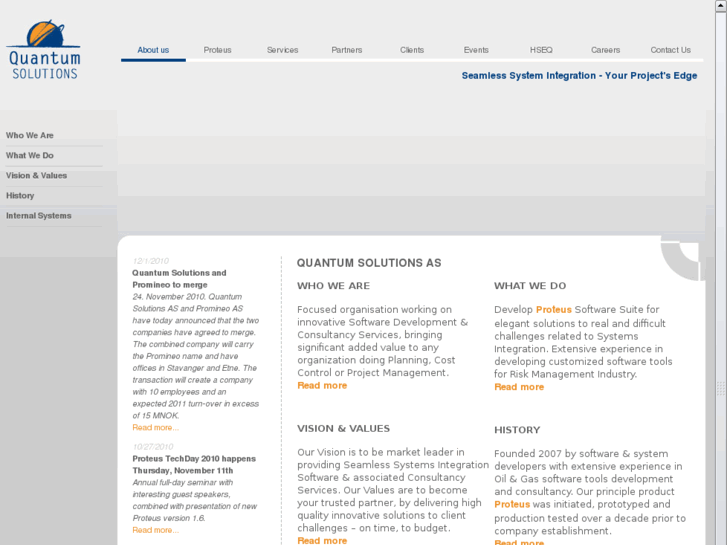
Task: Click the QUANTUM SOLUTIONS AS heading
Action: click(369, 263)
